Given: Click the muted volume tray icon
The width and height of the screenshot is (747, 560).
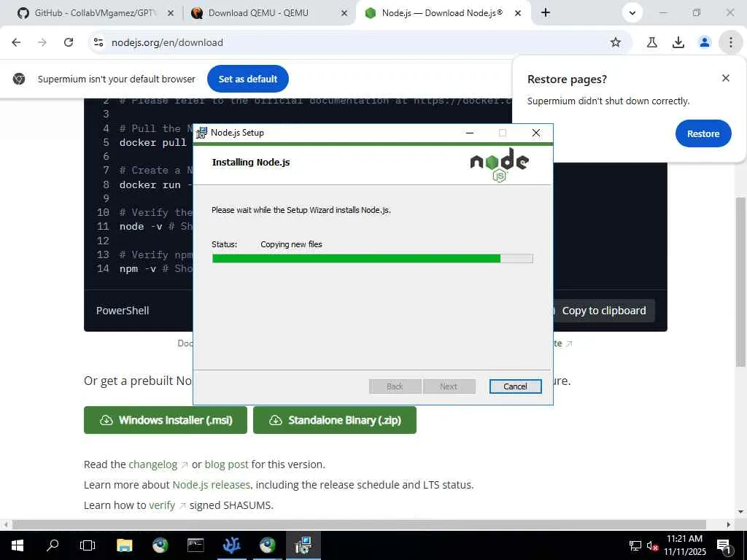Looking at the screenshot, I should click(652, 545).
